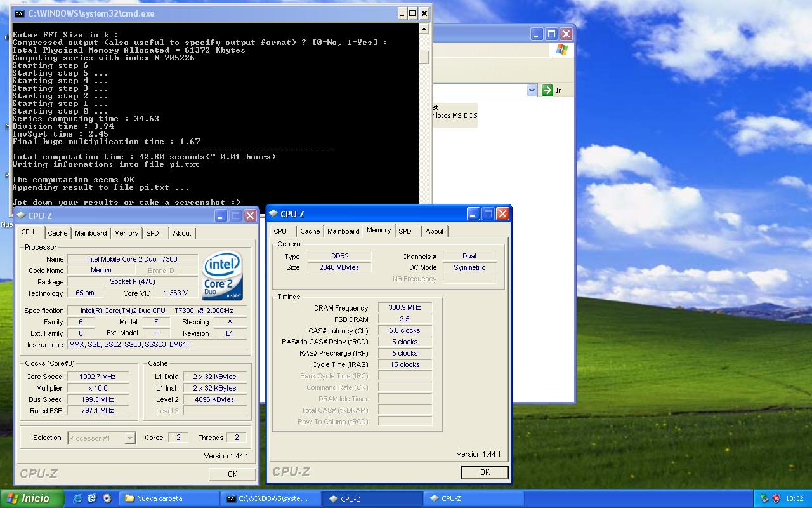This screenshot has height=508, width=812.
Task: Activate the second CPU-Z taskbar button
Action: [473, 498]
